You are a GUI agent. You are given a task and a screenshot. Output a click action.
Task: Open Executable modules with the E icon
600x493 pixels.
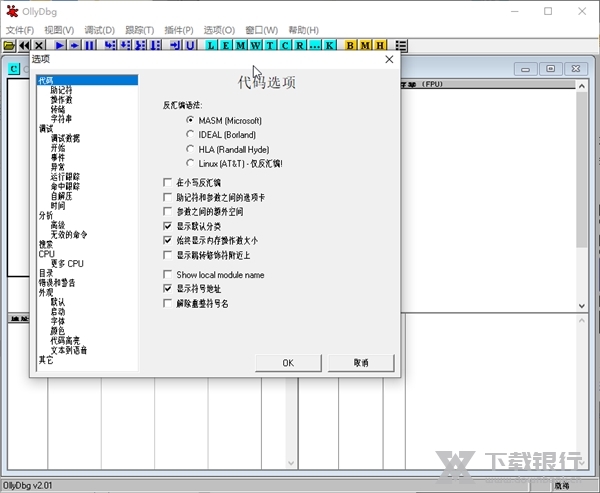[226, 46]
